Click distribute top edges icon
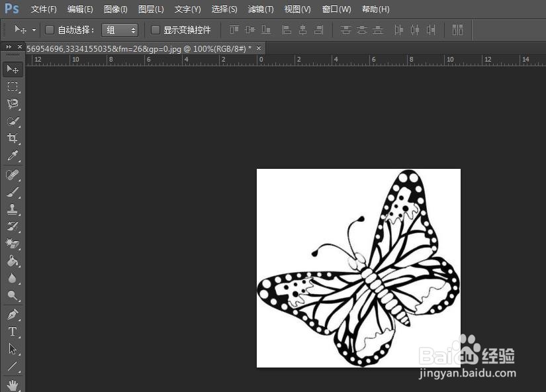 [345, 30]
